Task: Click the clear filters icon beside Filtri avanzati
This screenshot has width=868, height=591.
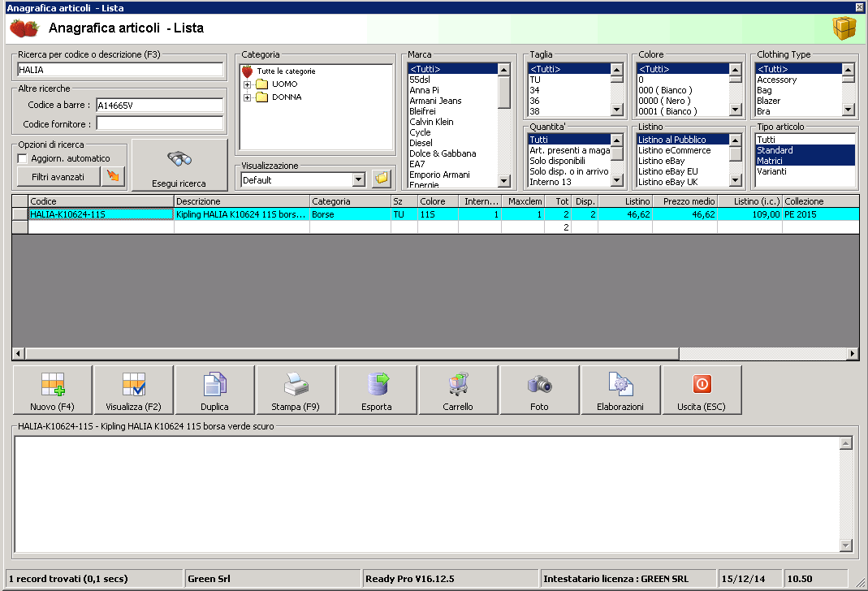Action: tap(114, 176)
